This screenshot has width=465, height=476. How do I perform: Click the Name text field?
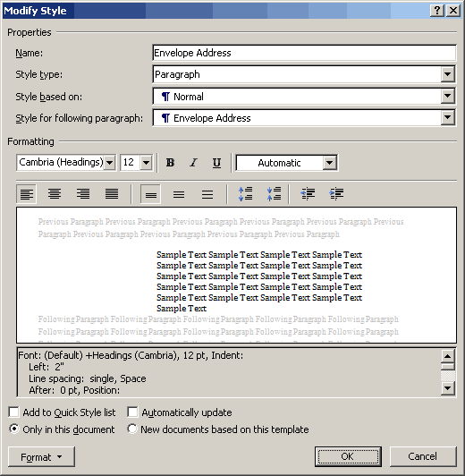(x=304, y=53)
